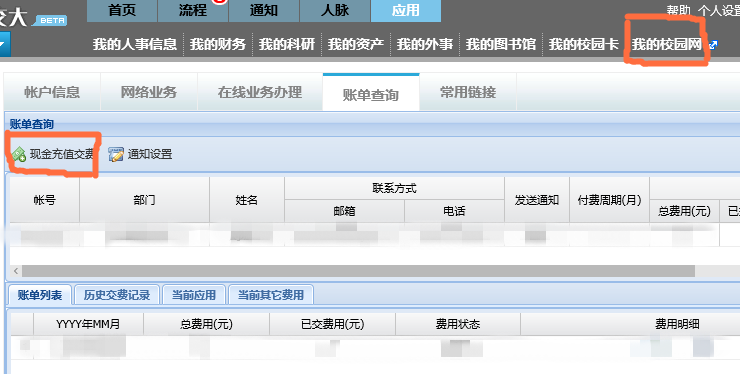Switch to 当前应用 sub-tab
740x374 pixels.
pyautogui.click(x=193, y=295)
